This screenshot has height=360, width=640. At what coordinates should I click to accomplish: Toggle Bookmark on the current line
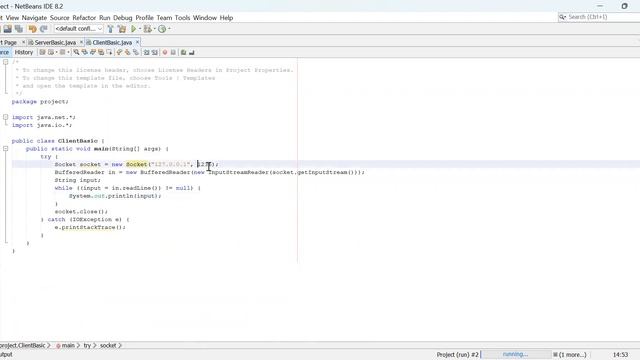[136, 52]
